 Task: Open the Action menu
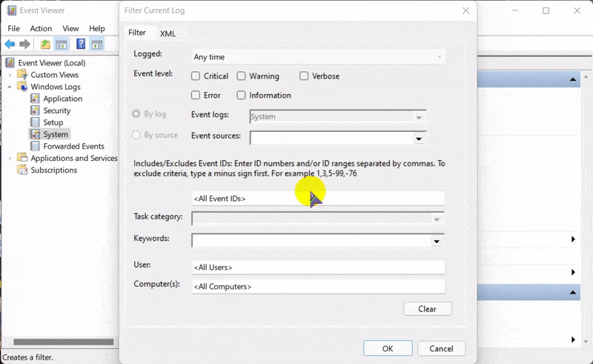41,28
